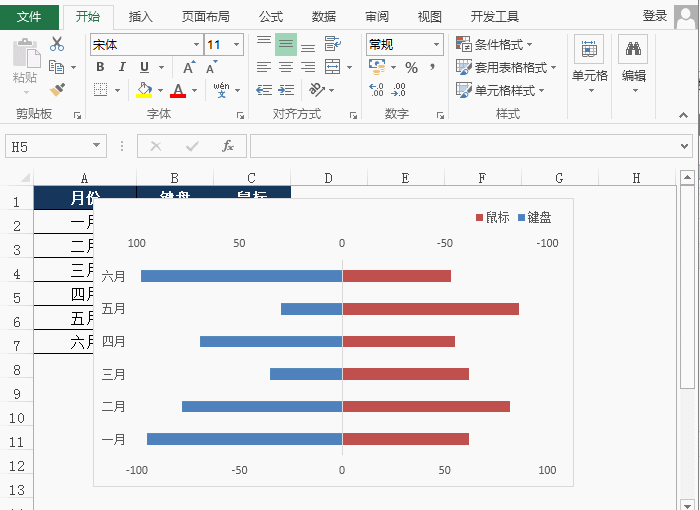Collapse the ribbon arrow
The height and width of the screenshot is (510, 700).
[683, 115]
